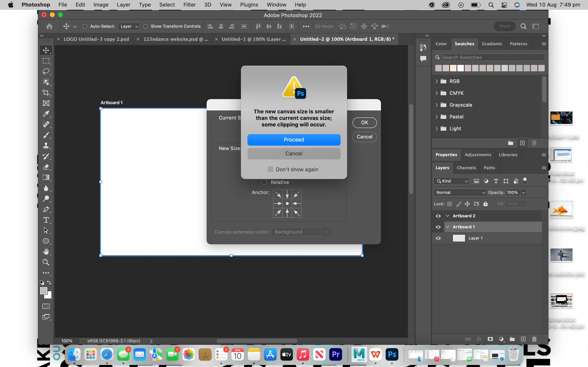Click the Proceed button

294,140
